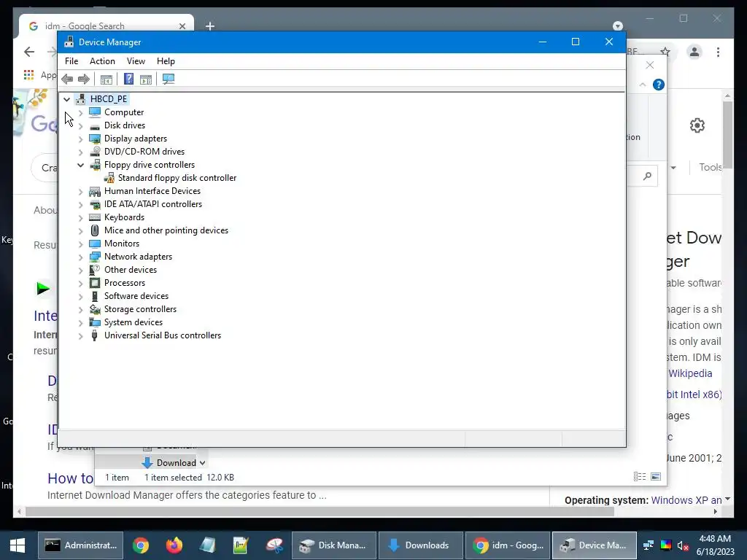Click Chrome back navigation arrow

pyautogui.click(x=29, y=52)
